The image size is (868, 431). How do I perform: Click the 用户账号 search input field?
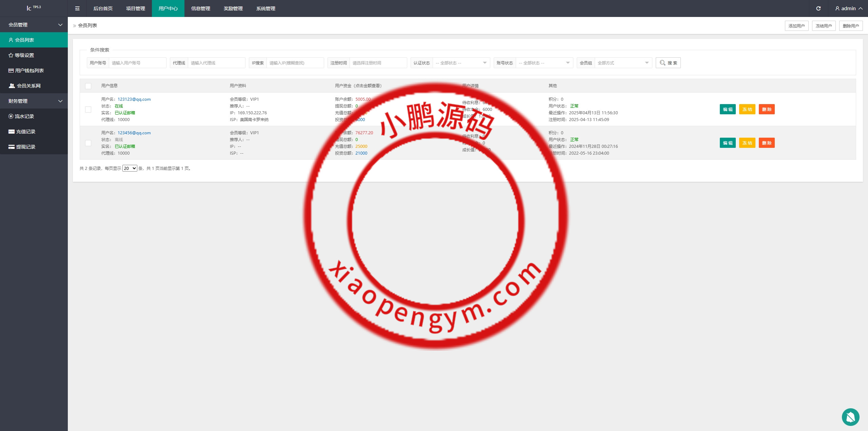click(x=137, y=63)
